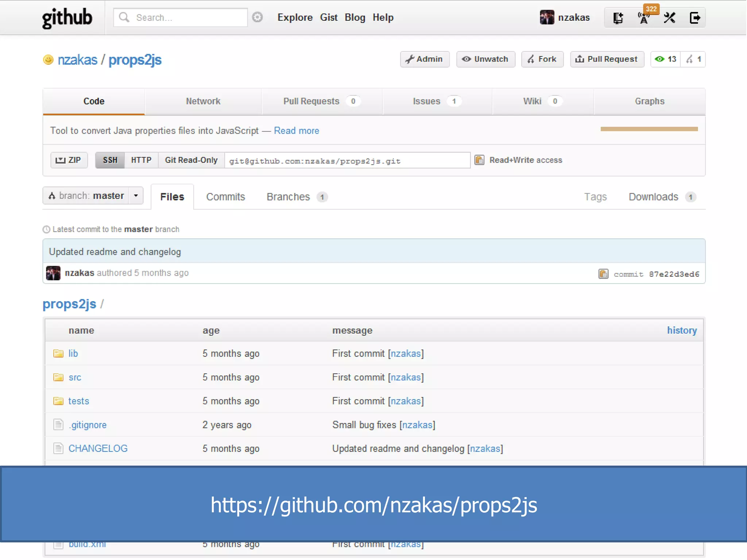Open the Graphs tab
Image resolution: width=747 pixels, height=560 pixels.
[x=650, y=101]
